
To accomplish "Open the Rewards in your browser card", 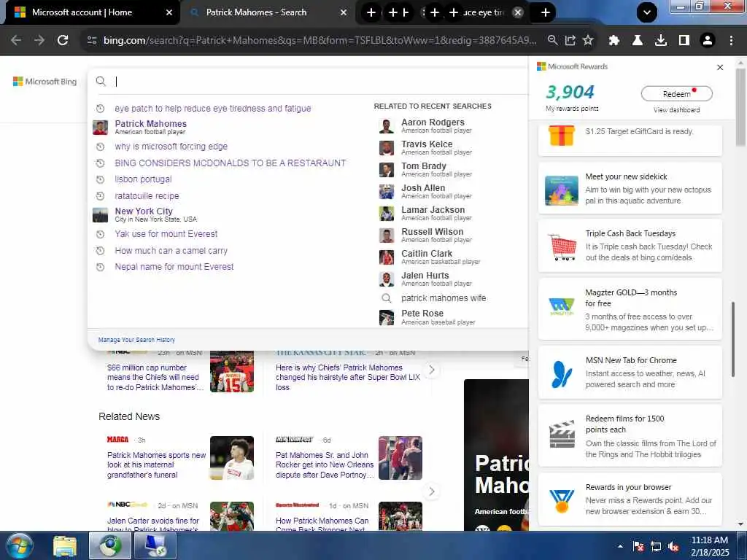I will 630,500.
